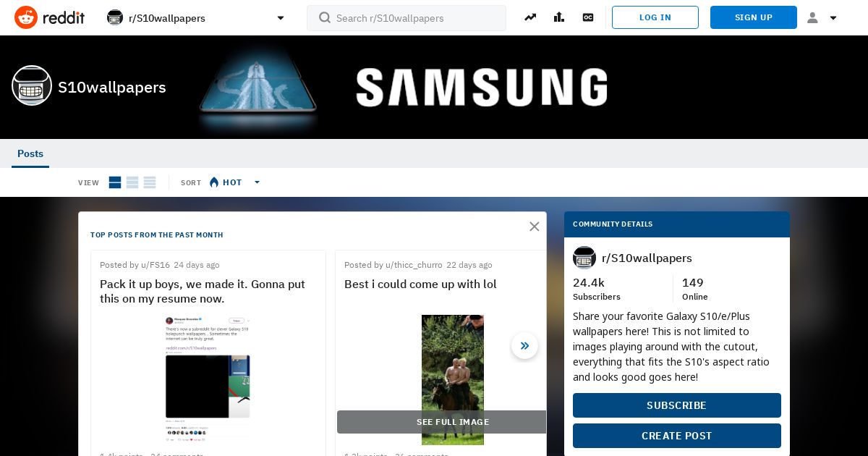Click the community details avatar icon
The height and width of the screenshot is (456, 868).
click(584, 258)
